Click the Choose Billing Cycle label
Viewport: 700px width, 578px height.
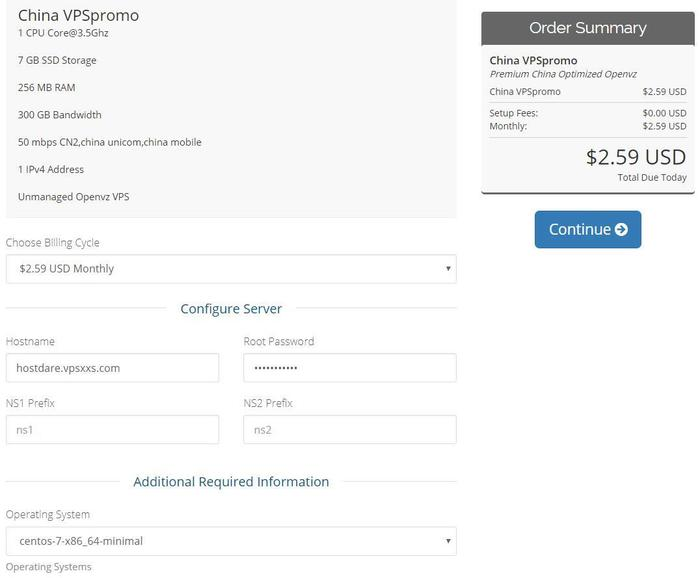(53, 242)
